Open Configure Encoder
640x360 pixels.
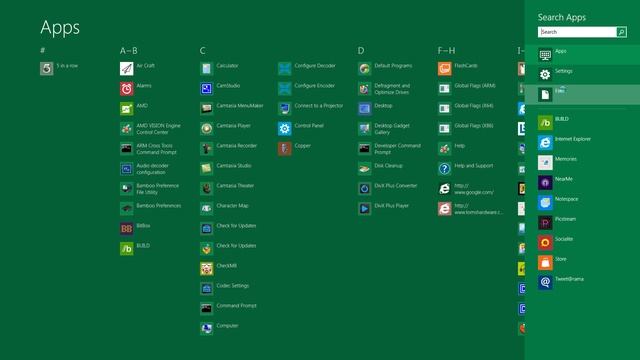pyautogui.click(x=307, y=89)
